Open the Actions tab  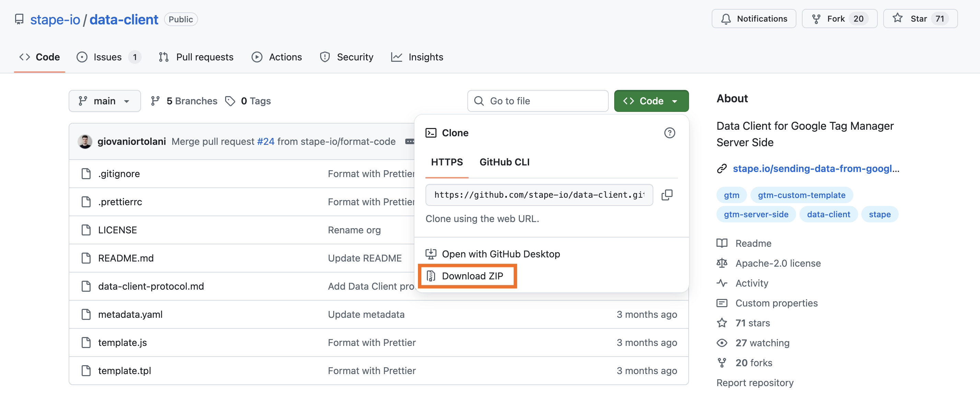pos(277,57)
